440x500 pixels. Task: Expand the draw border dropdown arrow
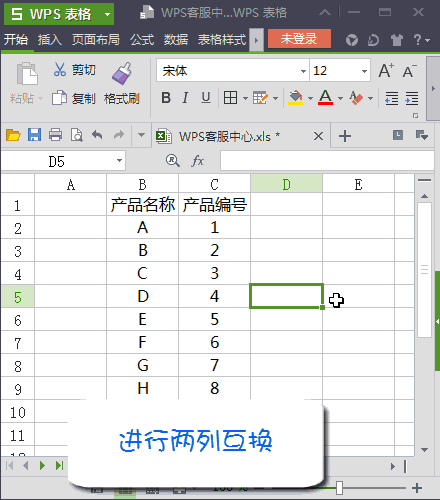point(275,98)
